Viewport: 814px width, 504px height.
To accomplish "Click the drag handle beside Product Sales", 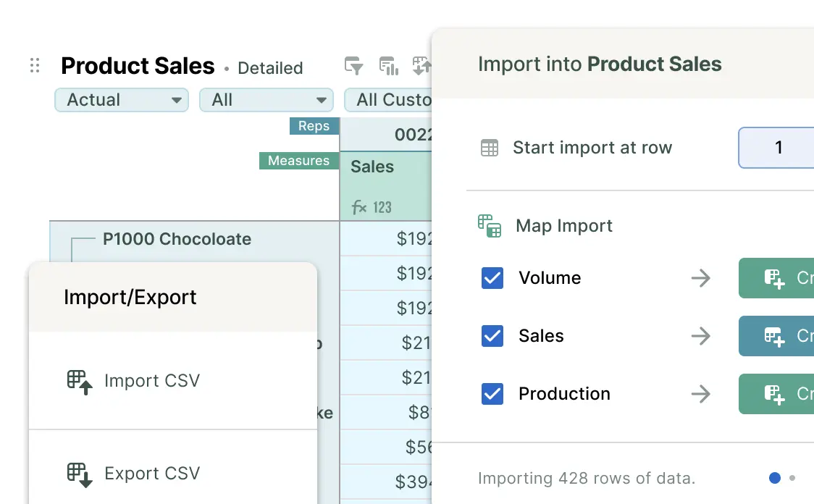I will point(35,65).
